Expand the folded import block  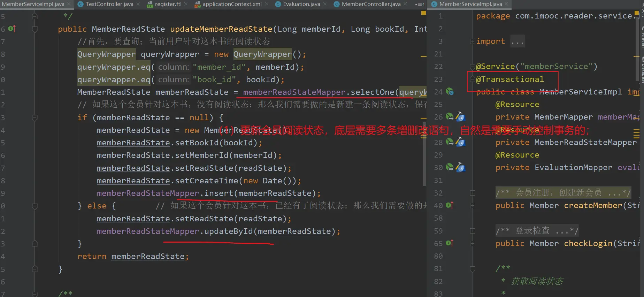click(x=473, y=41)
